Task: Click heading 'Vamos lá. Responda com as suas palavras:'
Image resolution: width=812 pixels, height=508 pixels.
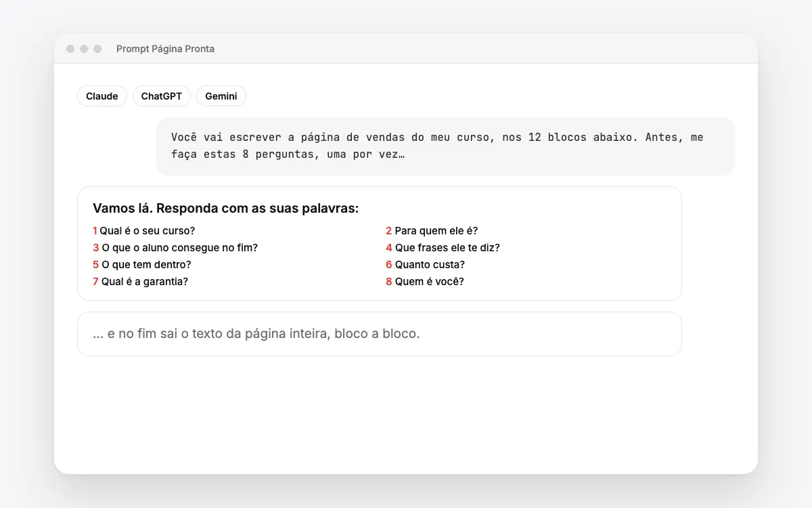Action: click(x=225, y=208)
